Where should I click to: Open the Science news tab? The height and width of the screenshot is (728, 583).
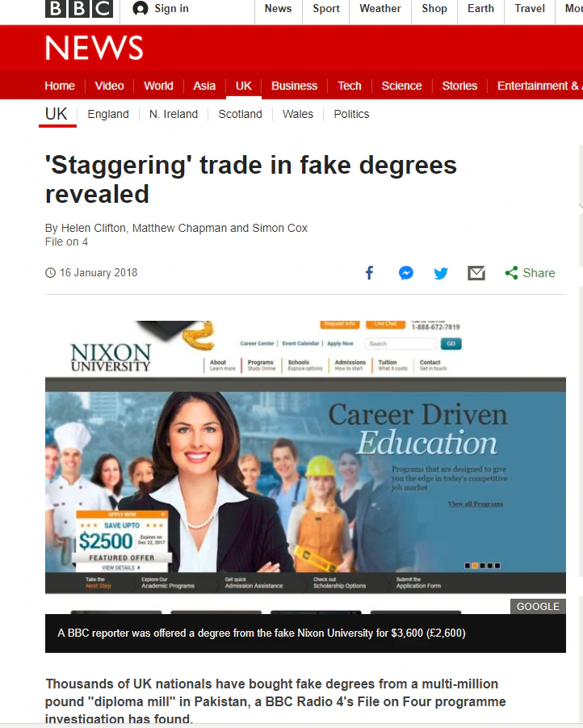coord(401,86)
